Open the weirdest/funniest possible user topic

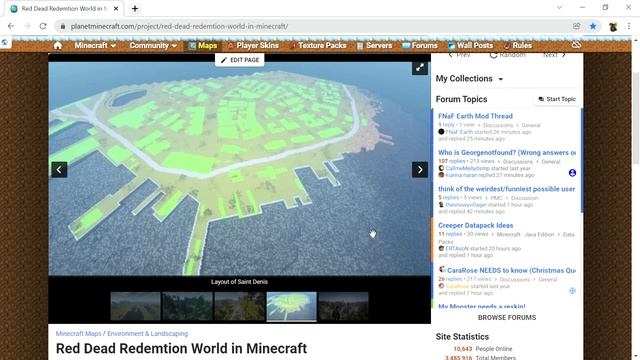tap(507, 189)
